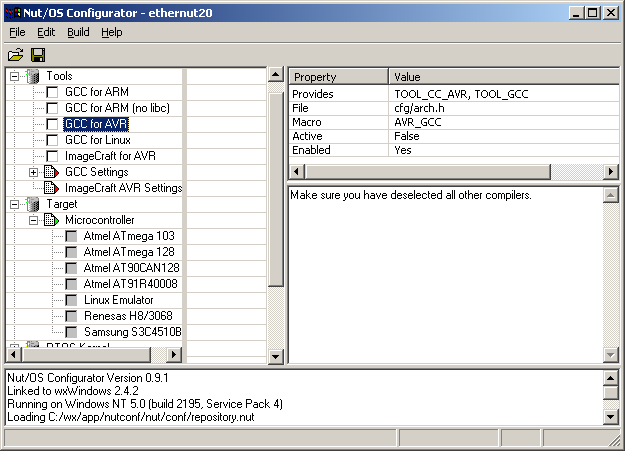Click the tree horizontal scroll left arrow

(x=13, y=354)
